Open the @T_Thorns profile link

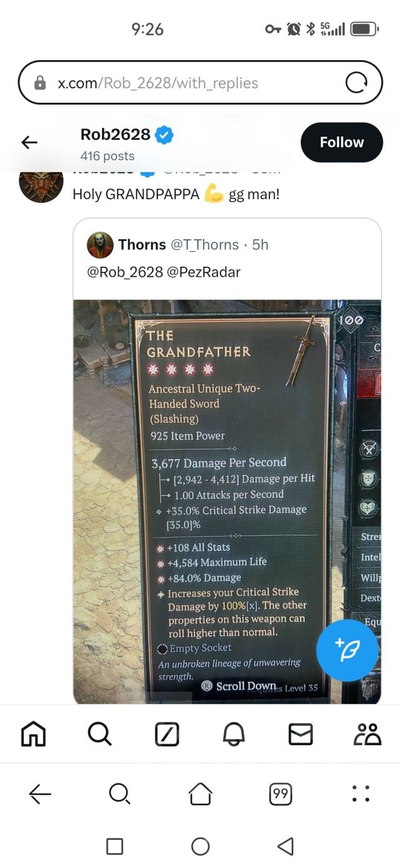point(205,245)
